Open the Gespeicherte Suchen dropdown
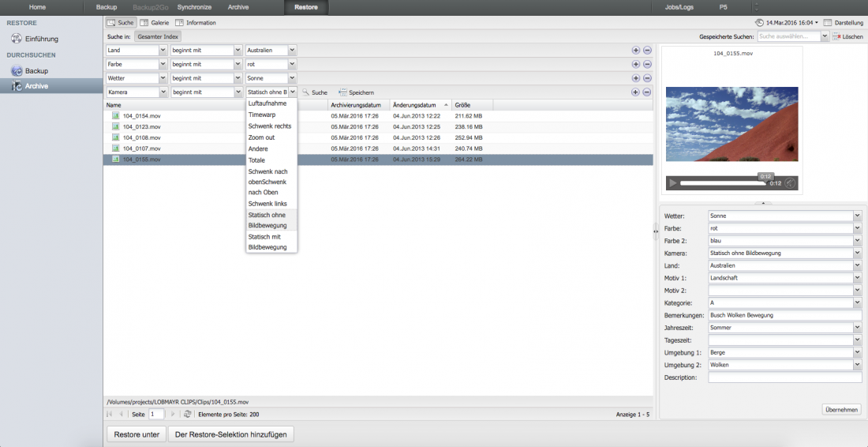This screenshot has height=447, width=868. point(825,36)
